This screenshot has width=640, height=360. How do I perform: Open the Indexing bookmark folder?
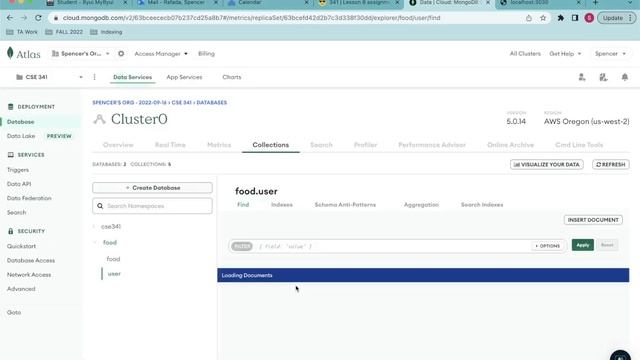coord(106,32)
